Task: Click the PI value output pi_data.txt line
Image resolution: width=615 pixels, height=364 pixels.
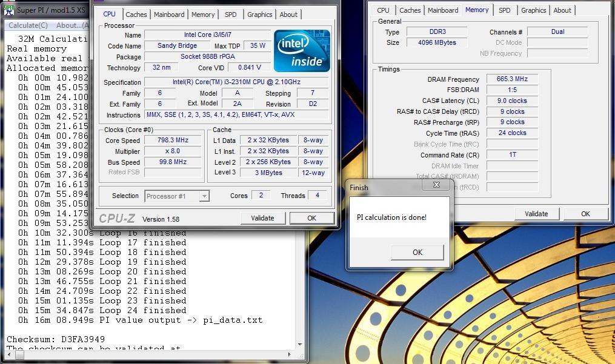Action: pyautogui.click(x=141, y=320)
